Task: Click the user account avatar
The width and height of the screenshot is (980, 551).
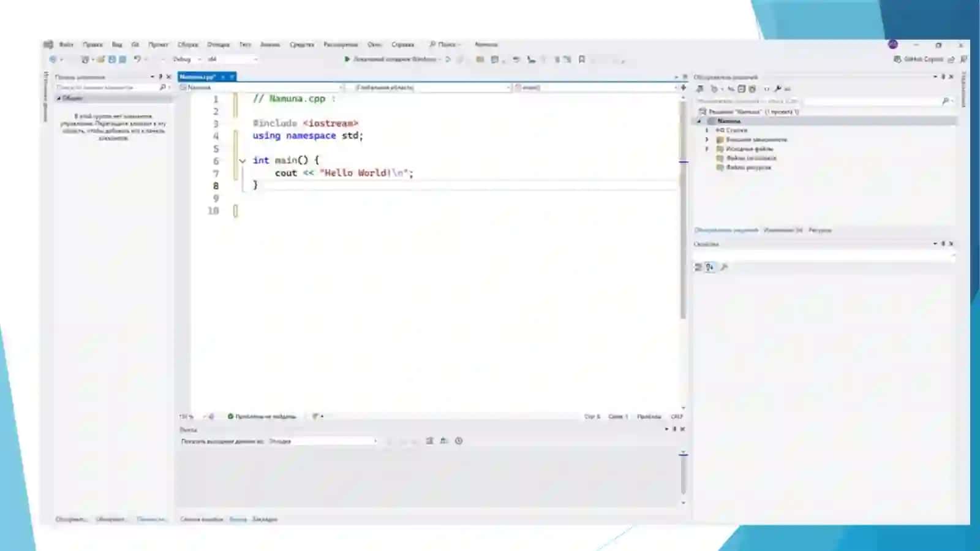Action: point(893,44)
